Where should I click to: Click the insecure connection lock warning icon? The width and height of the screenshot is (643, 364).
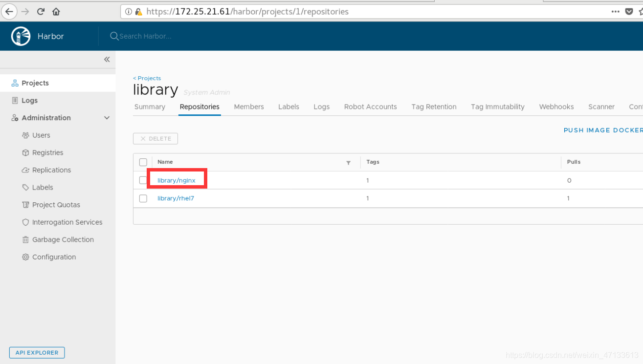(138, 12)
